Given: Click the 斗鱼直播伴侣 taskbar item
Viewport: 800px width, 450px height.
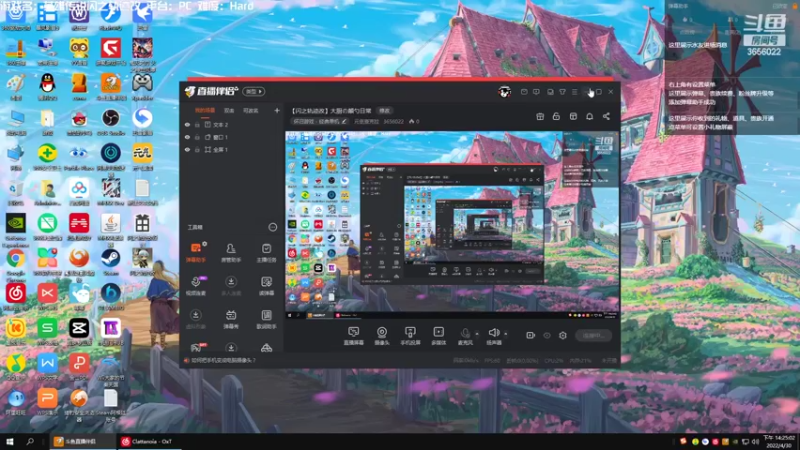Looking at the screenshot, I should coord(82,441).
